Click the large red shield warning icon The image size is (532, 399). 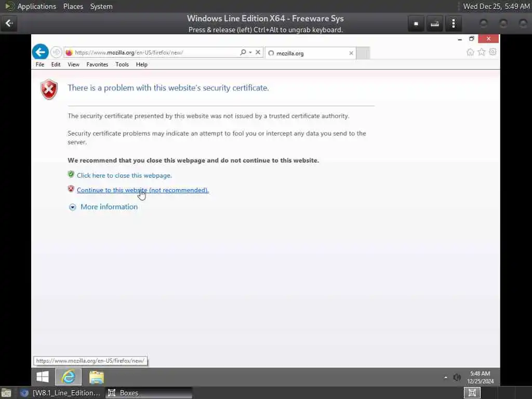49,89
